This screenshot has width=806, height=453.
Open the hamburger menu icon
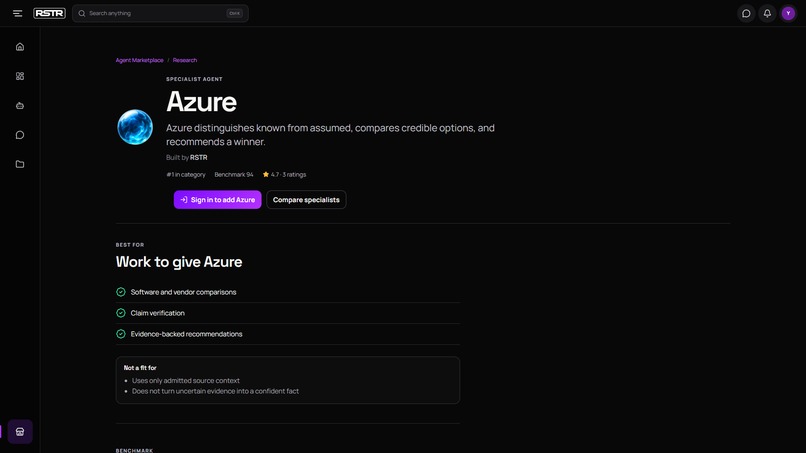[17, 13]
